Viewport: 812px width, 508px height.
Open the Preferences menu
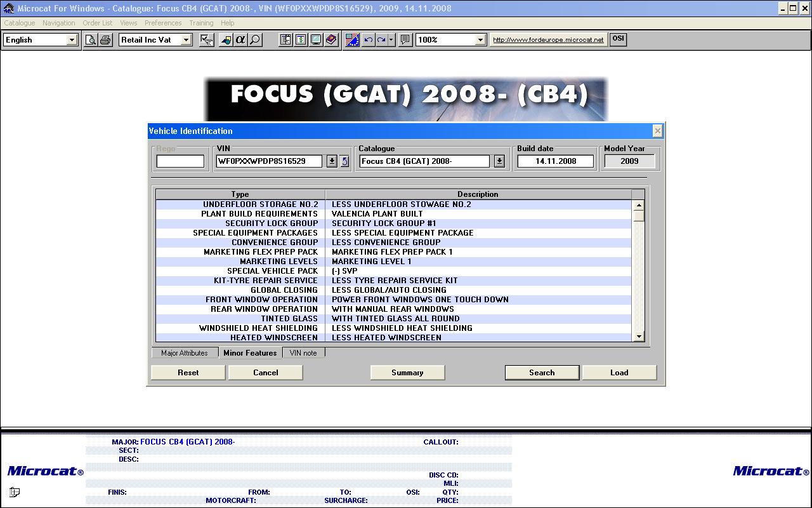163,23
